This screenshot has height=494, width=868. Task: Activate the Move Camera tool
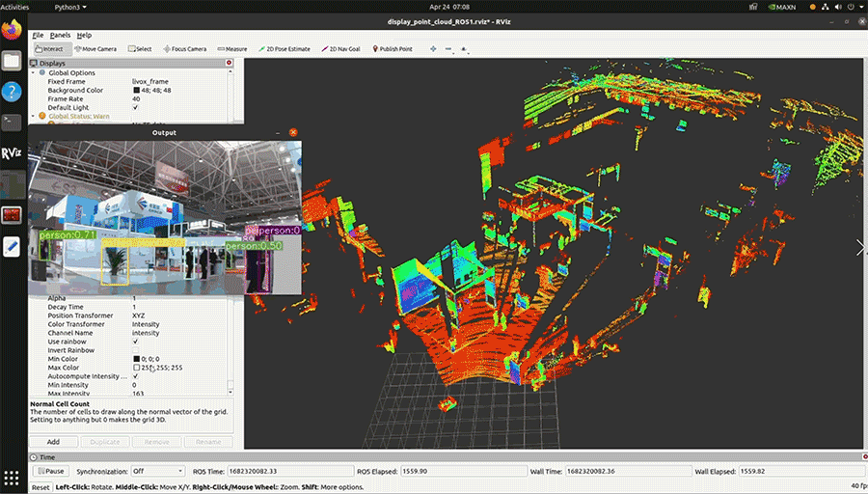pos(95,48)
